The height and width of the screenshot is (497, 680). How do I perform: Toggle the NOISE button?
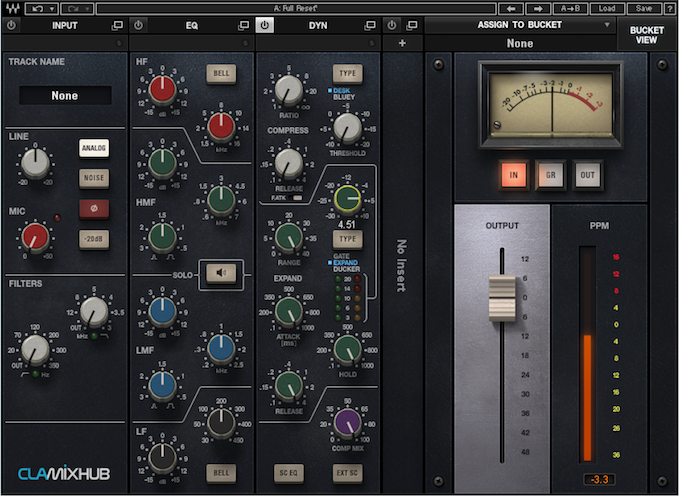tap(94, 178)
